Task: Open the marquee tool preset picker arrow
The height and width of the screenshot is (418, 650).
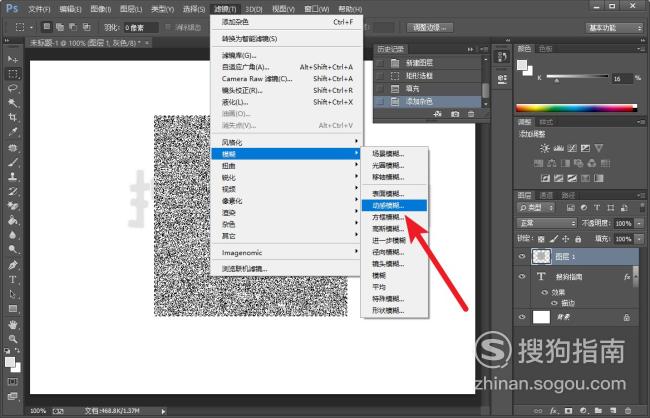Action: [31, 27]
